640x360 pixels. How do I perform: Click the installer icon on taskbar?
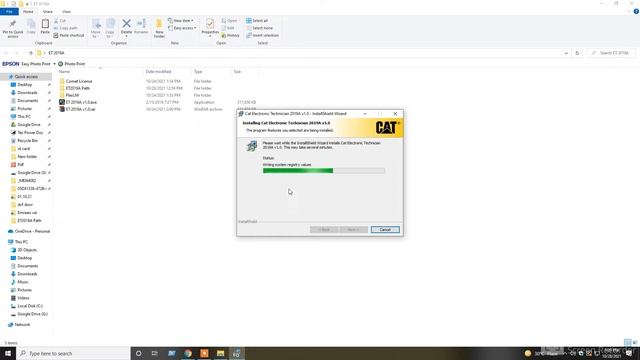(x=237, y=353)
